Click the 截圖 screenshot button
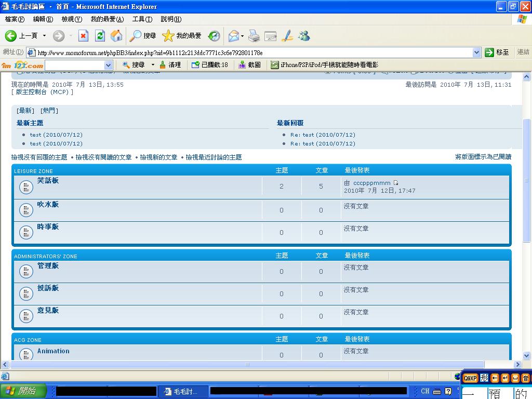The image size is (532, 399). click(250, 65)
